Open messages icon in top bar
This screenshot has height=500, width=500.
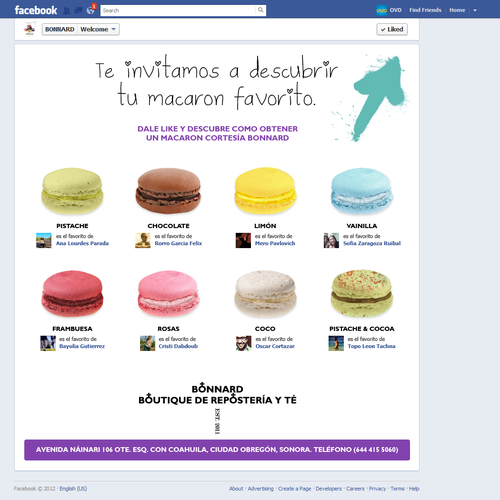tap(79, 11)
